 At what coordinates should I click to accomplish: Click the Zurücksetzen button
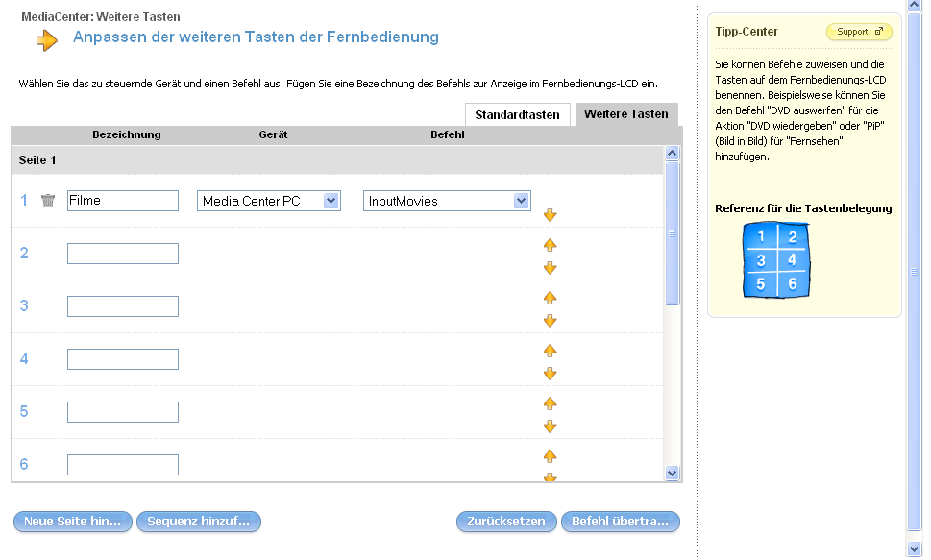click(x=506, y=522)
